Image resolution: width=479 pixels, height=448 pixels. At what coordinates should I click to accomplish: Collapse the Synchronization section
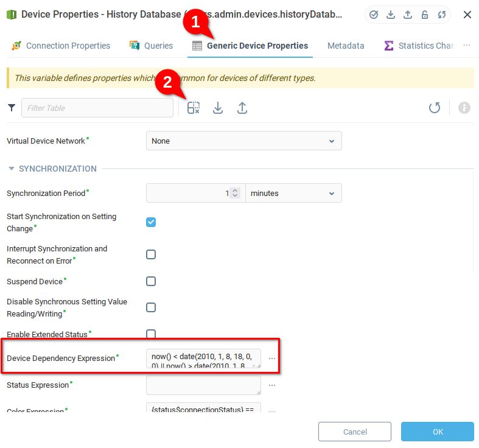click(x=12, y=169)
